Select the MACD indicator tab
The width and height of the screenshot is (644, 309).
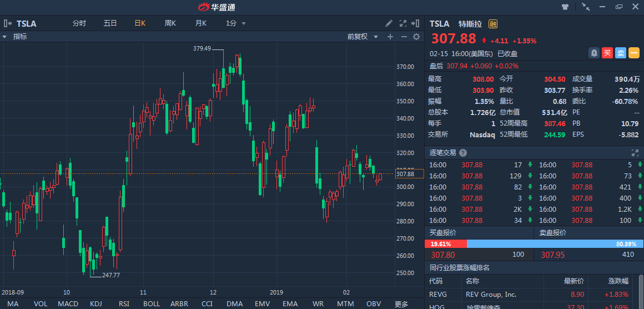[68, 304]
